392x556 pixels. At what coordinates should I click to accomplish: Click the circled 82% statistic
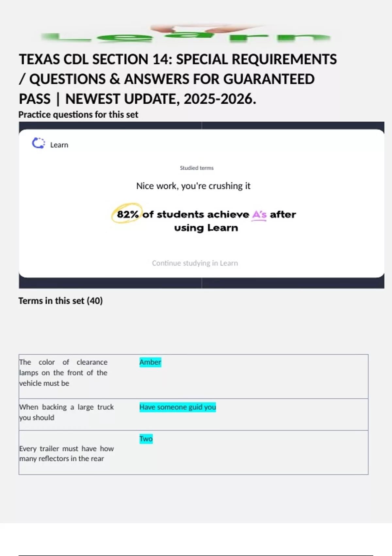127,214
